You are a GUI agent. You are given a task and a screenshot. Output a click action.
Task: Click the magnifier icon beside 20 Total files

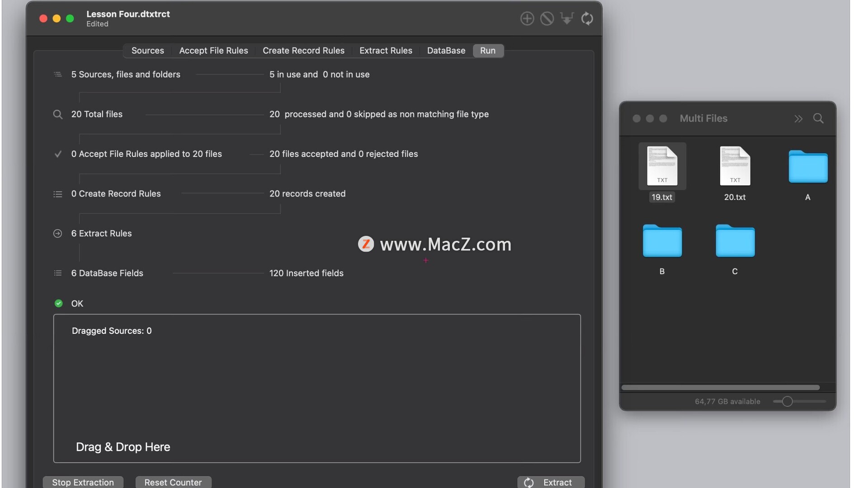tap(58, 114)
